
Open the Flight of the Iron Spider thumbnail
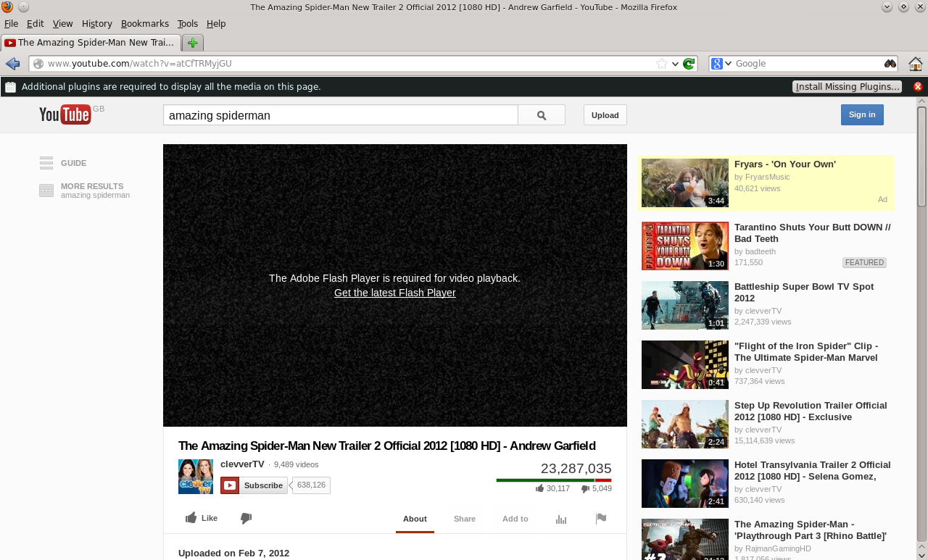click(685, 364)
